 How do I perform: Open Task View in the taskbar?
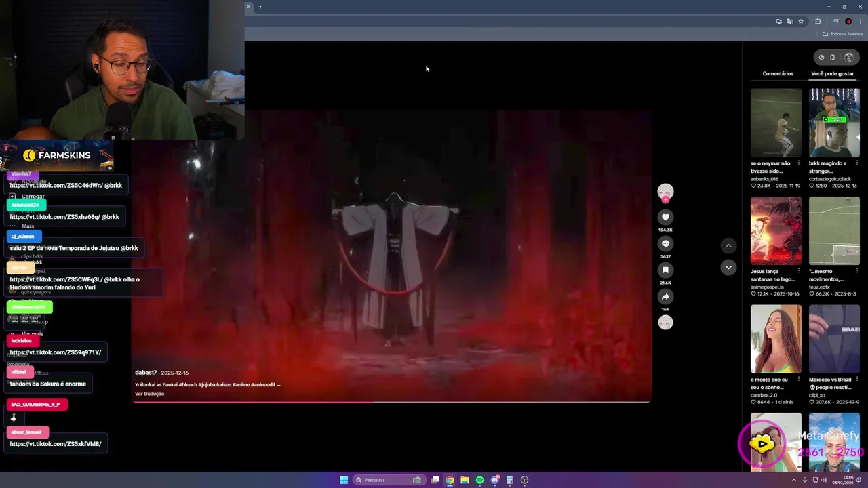(435, 480)
